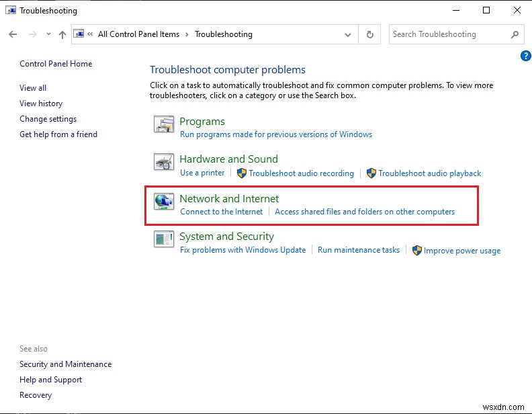Minimize the Troubleshooting window

(x=456, y=10)
